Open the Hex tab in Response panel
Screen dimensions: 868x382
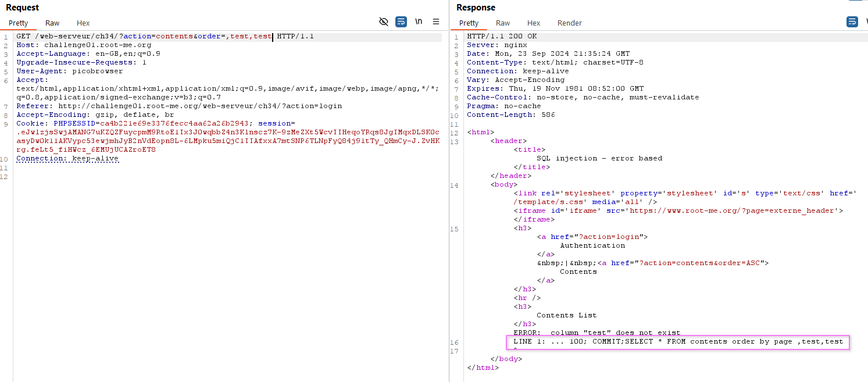pyautogui.click(x=534, y=23)
